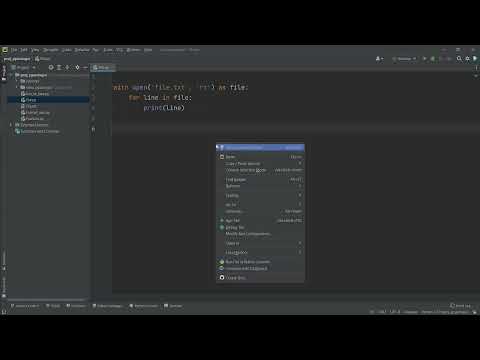This screenshot has height=360, width=480.
Task: Click the Debug bug icon in the top toolbar
Action: click(x=433, y=59)
